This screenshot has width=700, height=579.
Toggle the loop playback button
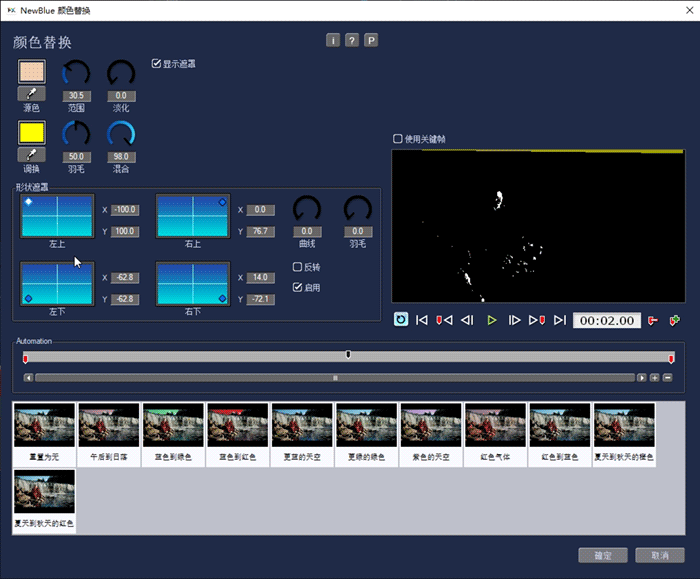click(401, 320)
